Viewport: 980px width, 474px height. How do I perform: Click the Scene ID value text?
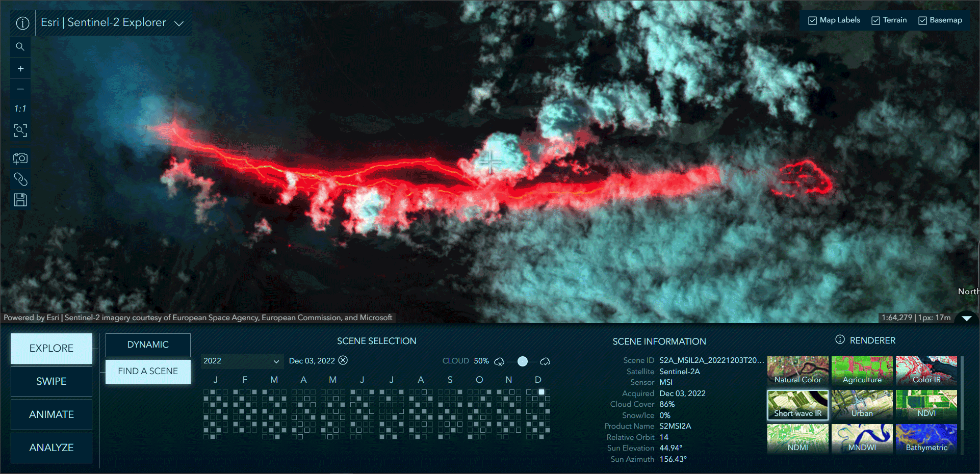(x=712, y=360)
